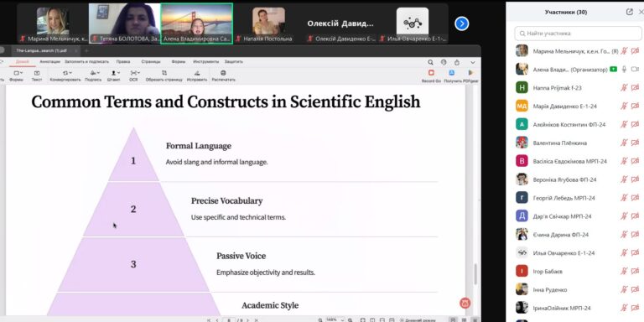The image size is (644, 322).
Task: Click the share icon in PDF viewer header
Action: click(x=457, y=62)
